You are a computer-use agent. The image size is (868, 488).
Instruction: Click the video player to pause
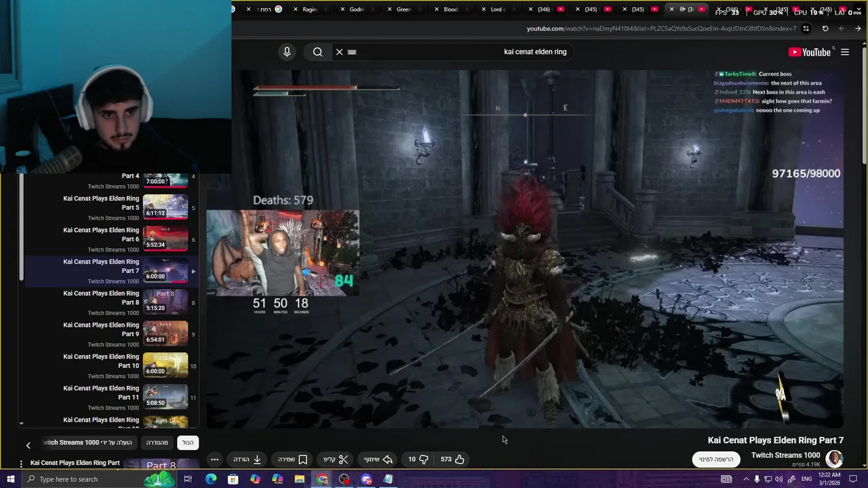point(525,249)
